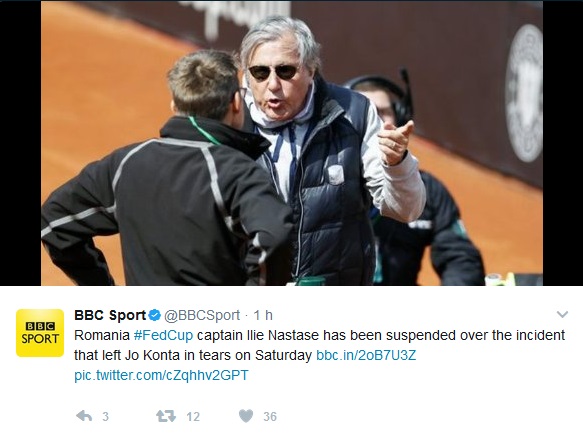Image resolution: width=583 pixels, height=443 pixels.
Task: Open the 1 h timestamp
Action: point(263,315)
